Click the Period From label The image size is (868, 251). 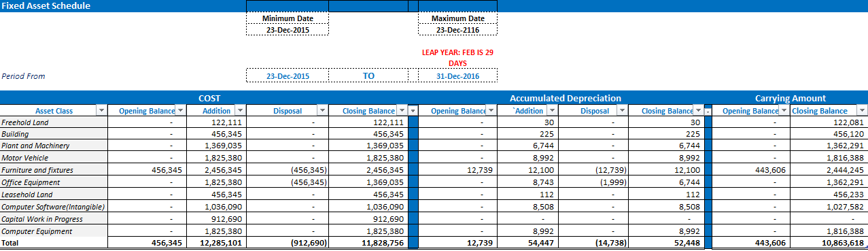[23, 76]
